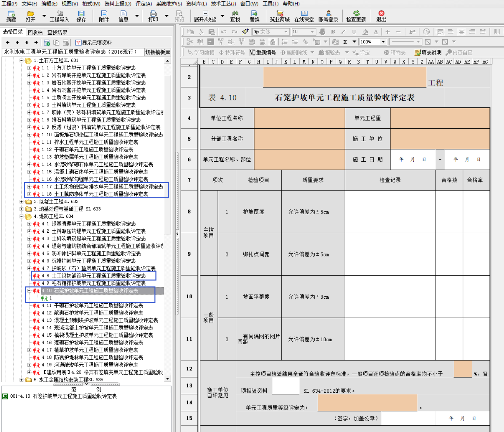Screen dimensions: 504x432
Task: Toggle italic formatting (I)
Action: coord(343,32)
